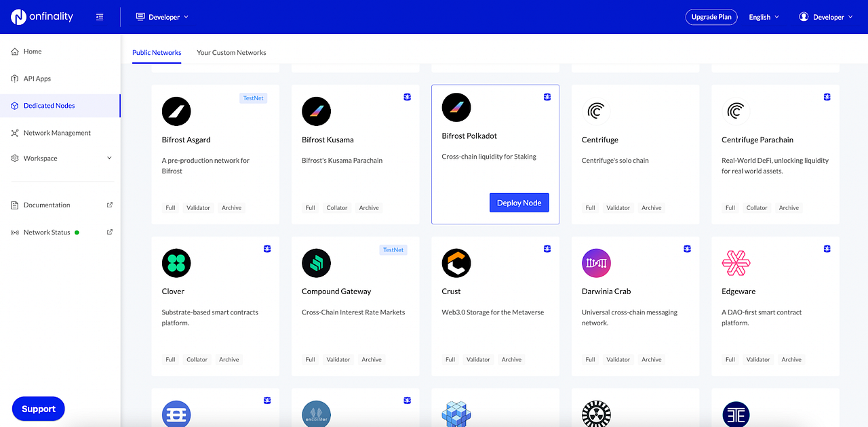Click the blue cubes network logo
868x427 pixels.
coord(456,413)
